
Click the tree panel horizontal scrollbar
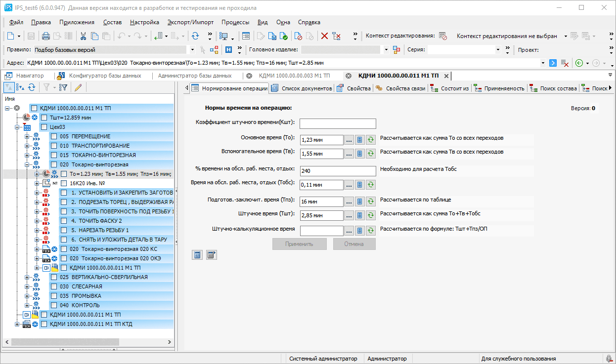click(x=64, y=342)
